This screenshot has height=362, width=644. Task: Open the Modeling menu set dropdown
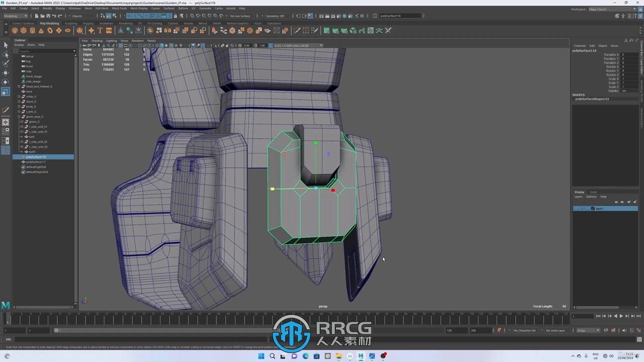[x=15, y=16]
